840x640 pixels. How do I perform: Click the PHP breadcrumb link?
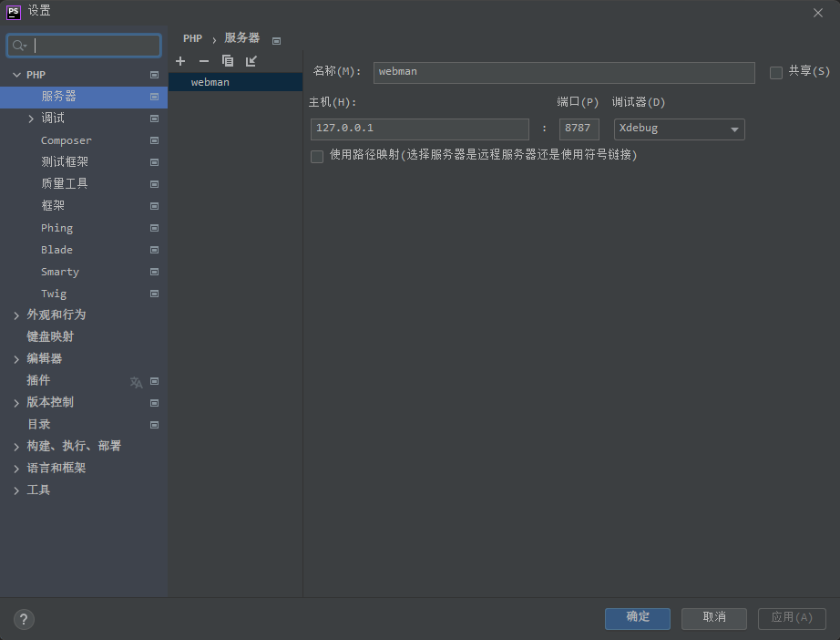(192, 38)
